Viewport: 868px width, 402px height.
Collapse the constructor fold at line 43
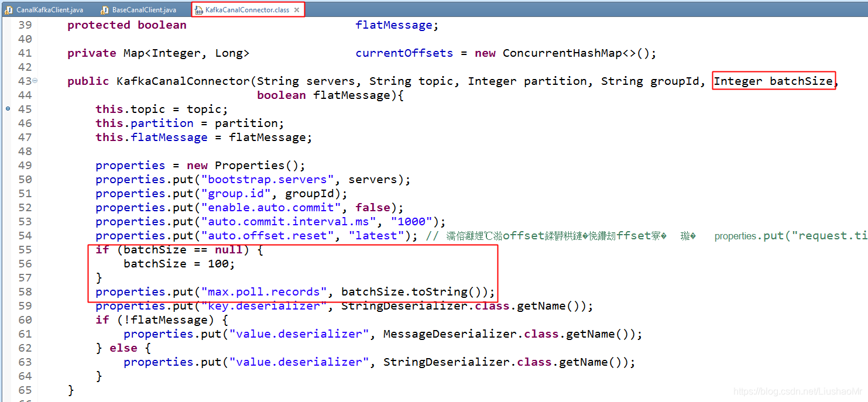[x=35, y=81]
